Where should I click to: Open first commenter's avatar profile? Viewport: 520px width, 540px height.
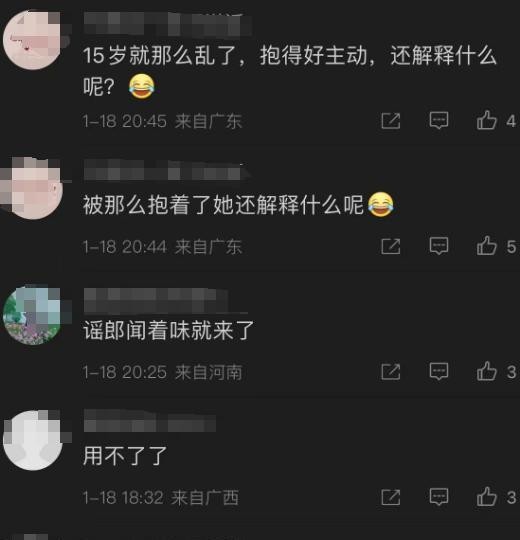click(33, 40)
